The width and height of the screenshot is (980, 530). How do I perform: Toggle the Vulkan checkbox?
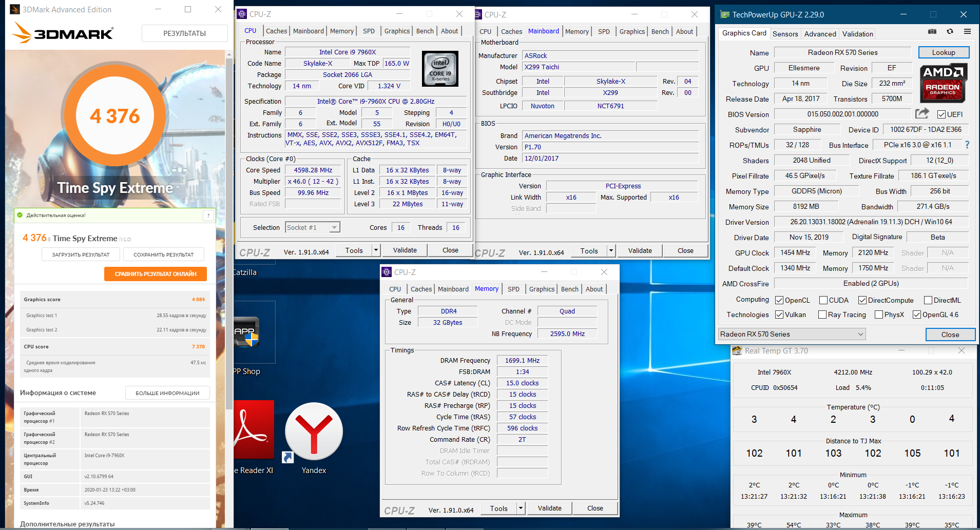click(779, 315)
